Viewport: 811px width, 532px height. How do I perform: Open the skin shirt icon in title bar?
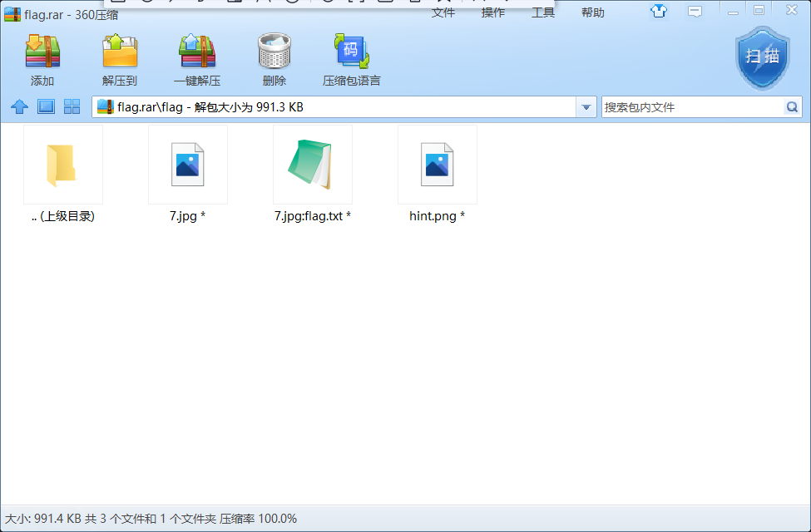click(659, 11)
